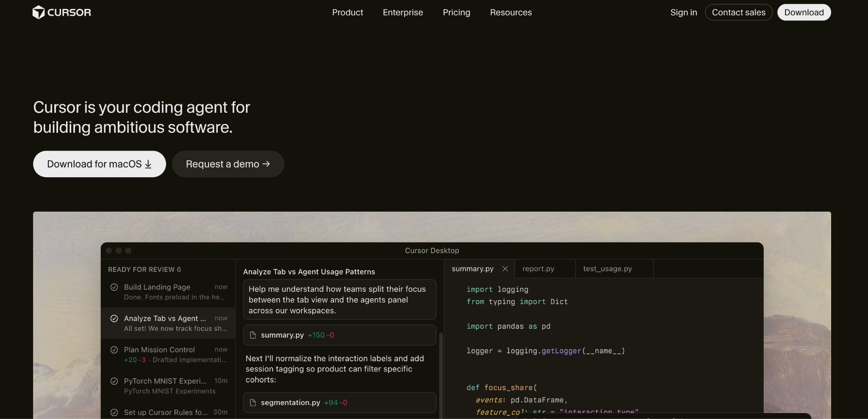The height and width of the screenshot is (419, 868).
Task: Close the summary.py editor tab
Action: coord(505,269)
